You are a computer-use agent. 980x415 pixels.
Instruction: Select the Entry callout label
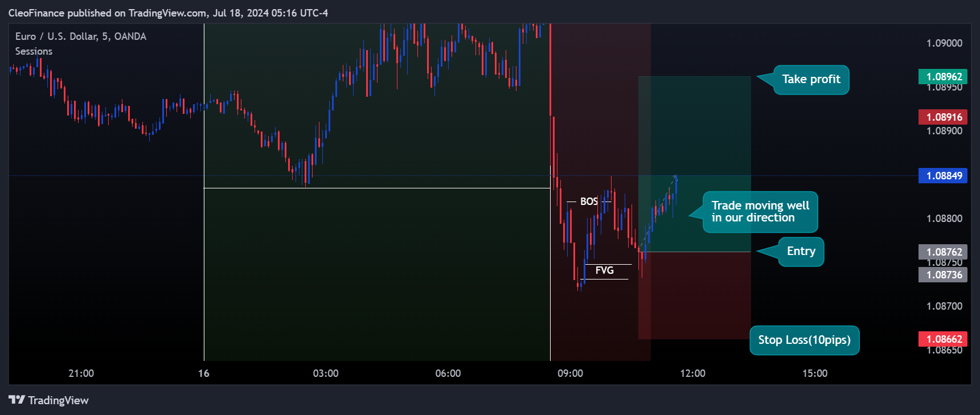[801, 252]
